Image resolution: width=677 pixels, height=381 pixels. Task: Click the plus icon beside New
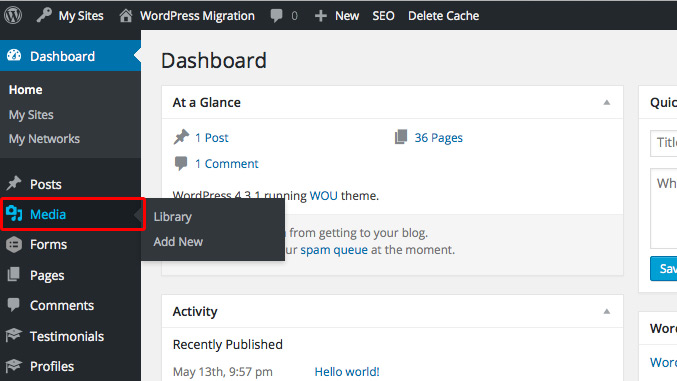pyautogui.click(x=320, y=16)
